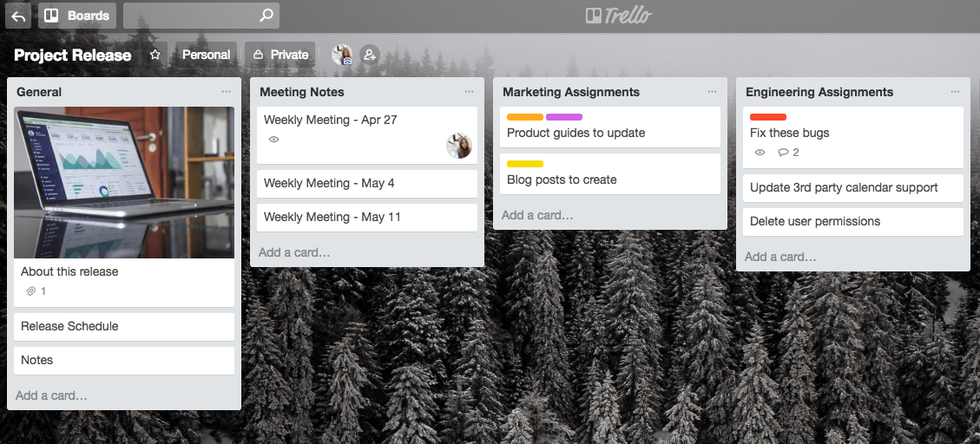Open the About this release cover image
Screen dimensions: 980x444
[124, 182]
